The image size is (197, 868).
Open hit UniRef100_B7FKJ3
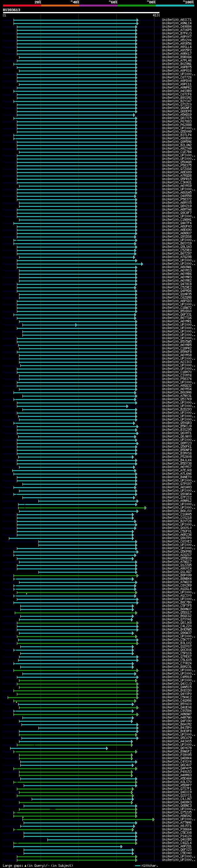click(177, 33)
